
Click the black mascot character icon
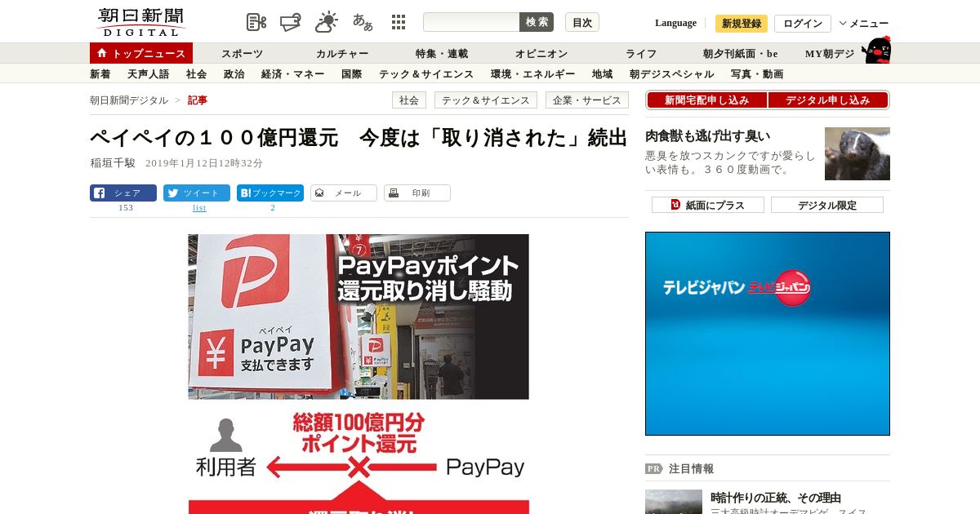click(x=877, y=50)
